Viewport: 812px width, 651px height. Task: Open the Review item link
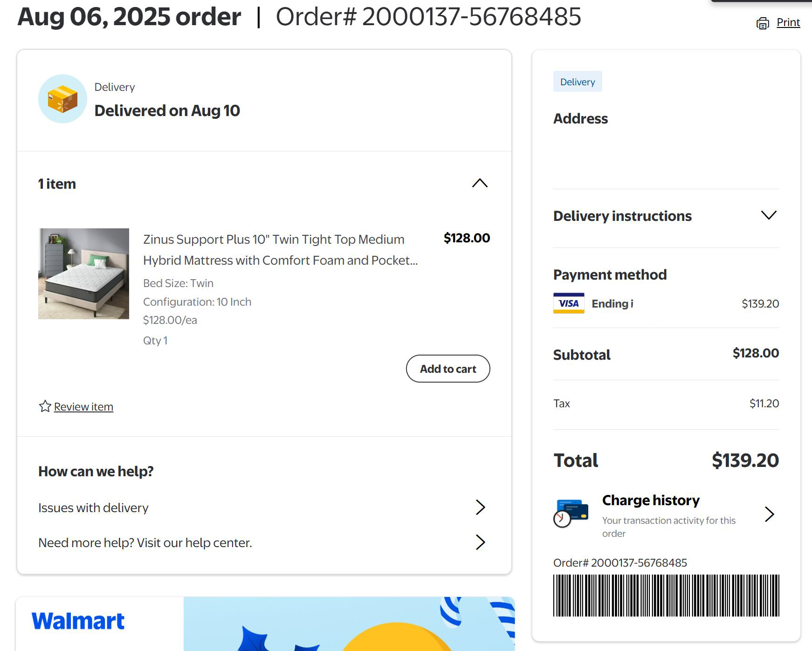83,407
